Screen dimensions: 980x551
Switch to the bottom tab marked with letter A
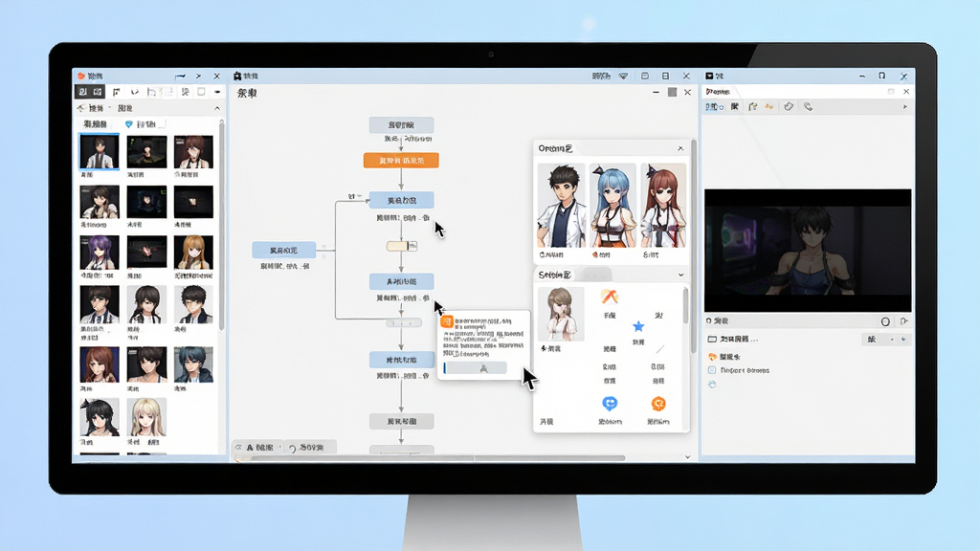258,448
